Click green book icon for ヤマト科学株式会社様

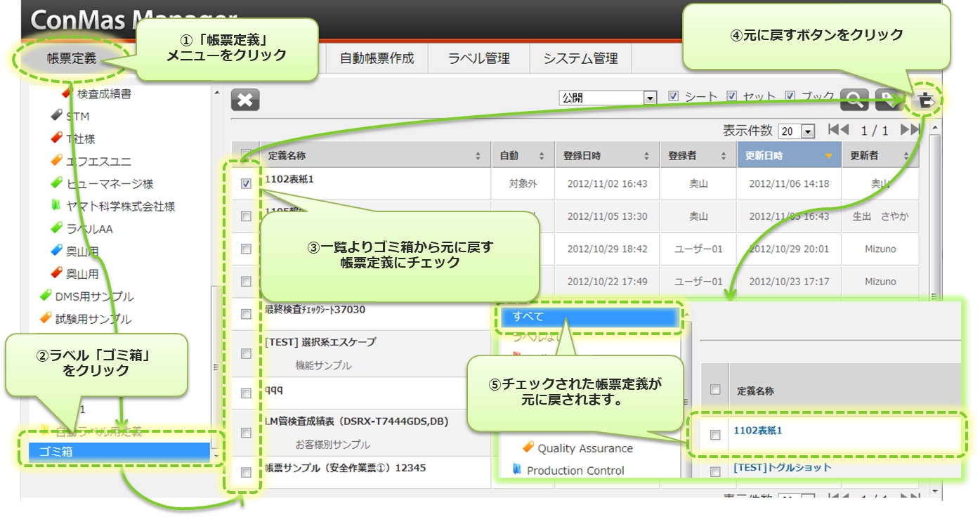pos(57,207)
